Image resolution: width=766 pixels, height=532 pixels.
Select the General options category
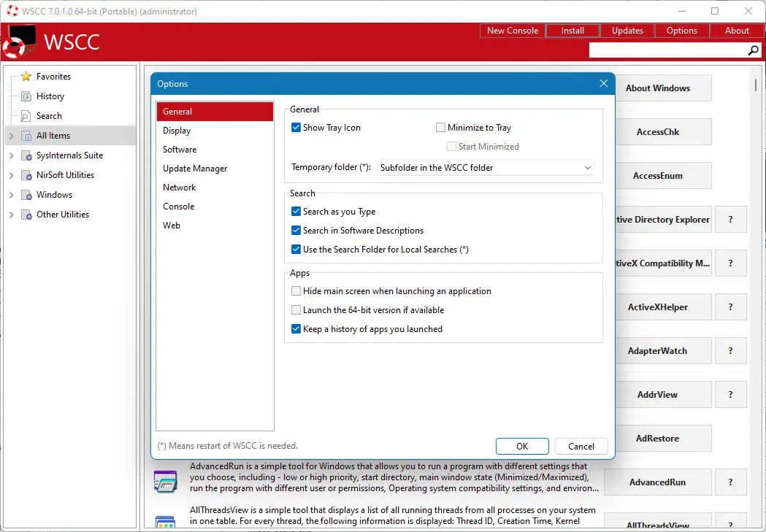[x=215, y=111]
